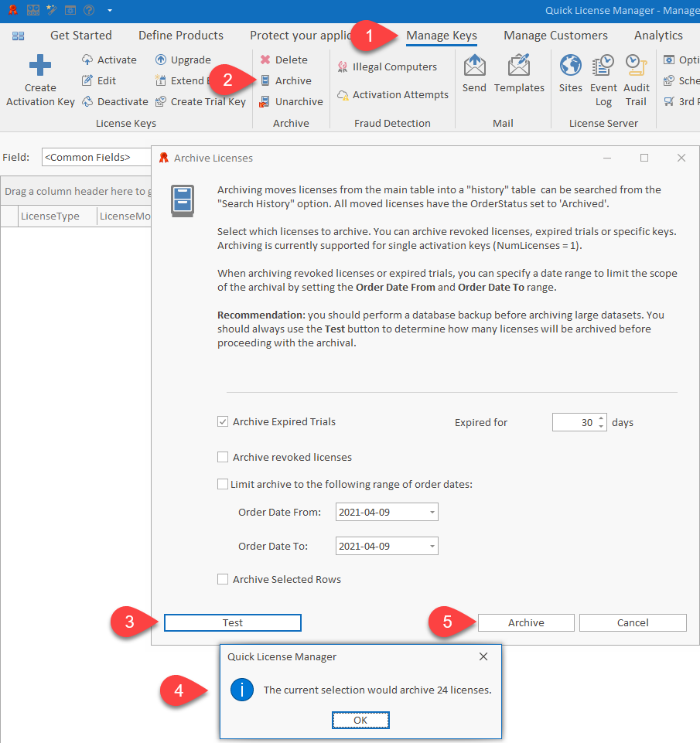Enable Archive revoked licenses checkbox

[x=223, y=457]
